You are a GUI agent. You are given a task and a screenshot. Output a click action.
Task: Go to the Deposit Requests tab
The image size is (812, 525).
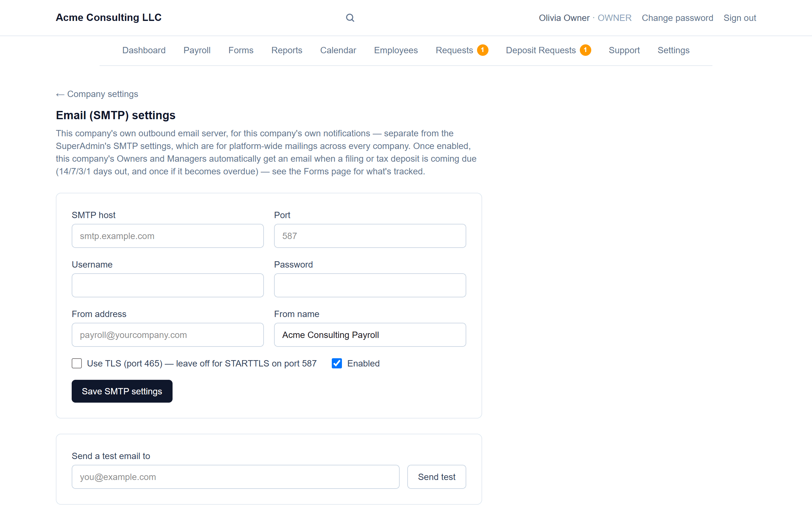click(540, 50)
